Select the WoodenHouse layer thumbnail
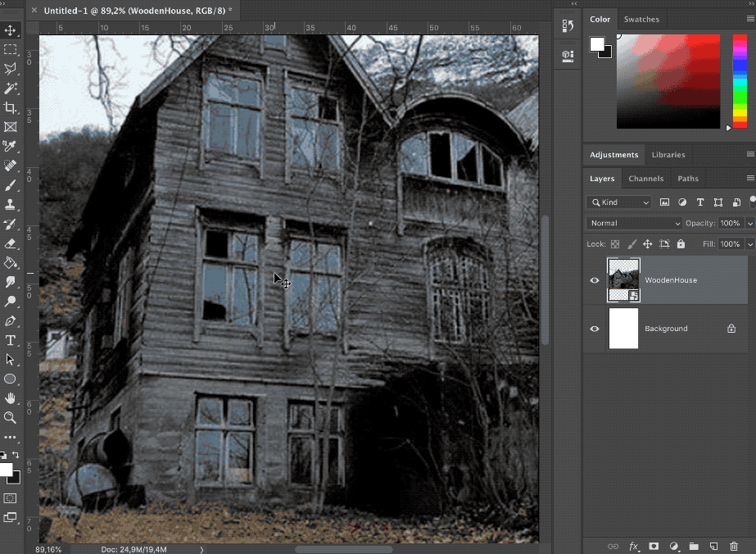The width and height of the screenshot is (756, 554). click(623, 279)
